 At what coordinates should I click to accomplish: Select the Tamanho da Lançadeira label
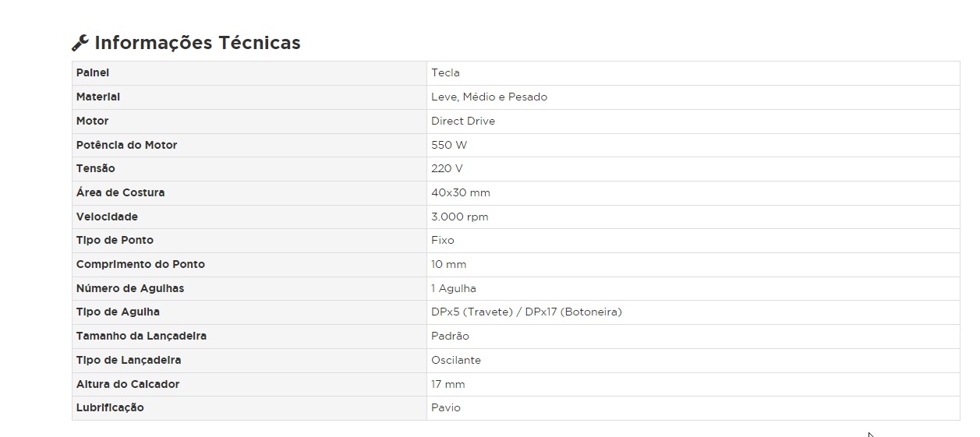pos(141,337)
